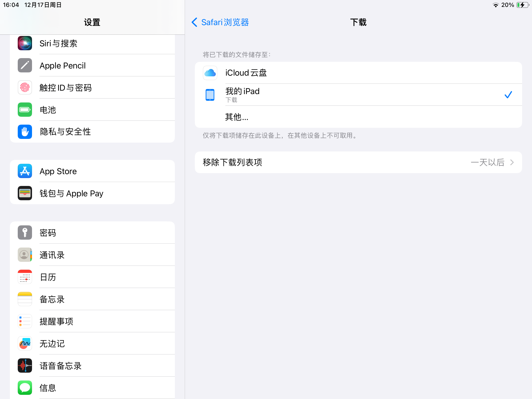The height and width of the screenshot is (399, 532).
Task: Open the Siri与搜索 icon
Action: coord(25,43)
